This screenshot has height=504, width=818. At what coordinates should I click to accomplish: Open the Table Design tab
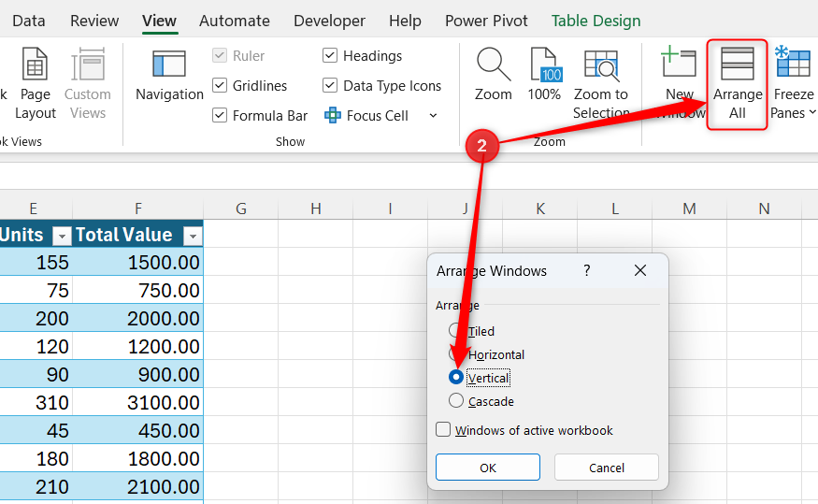pyautogui.click(x=596, y=21)
